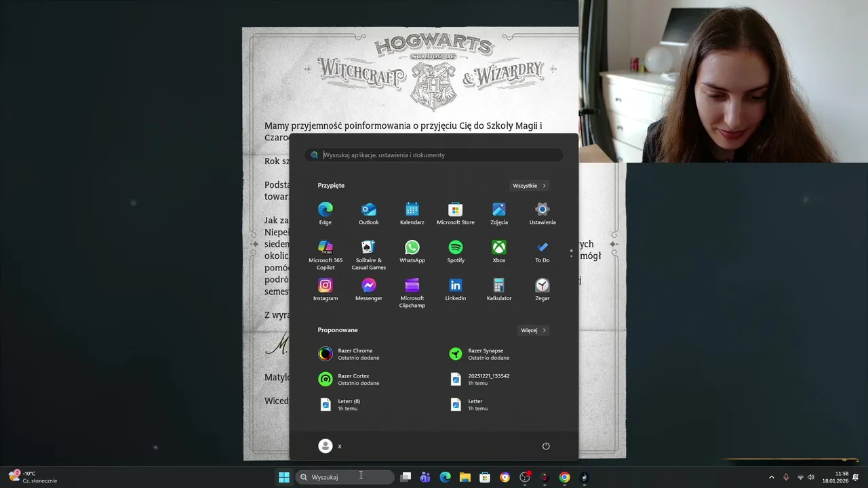Open Microsoft Store on taskbar

coord(485,477)
